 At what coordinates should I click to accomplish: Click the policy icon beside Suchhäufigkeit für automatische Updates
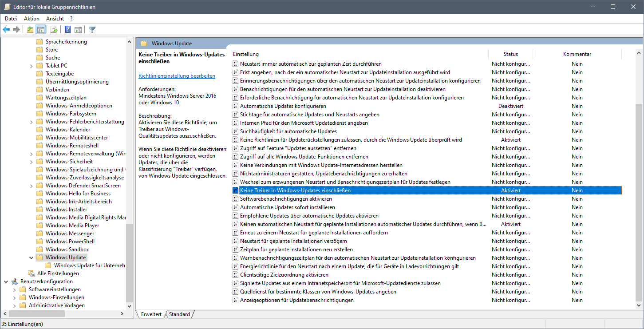point(236,131)
